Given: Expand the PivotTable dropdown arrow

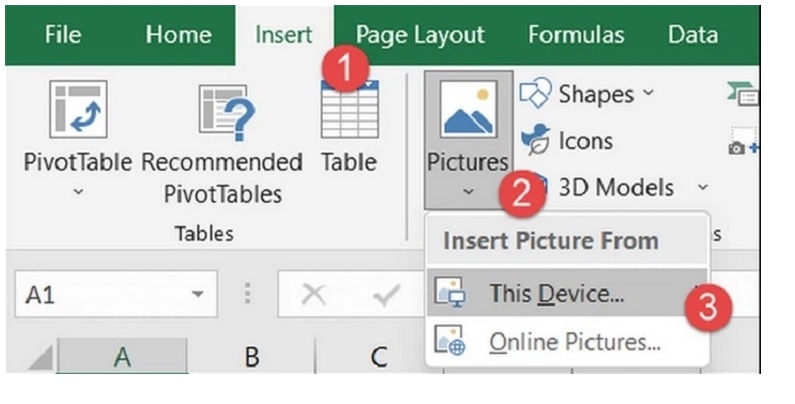Looking at the screenshot, I should pos(79,191).
